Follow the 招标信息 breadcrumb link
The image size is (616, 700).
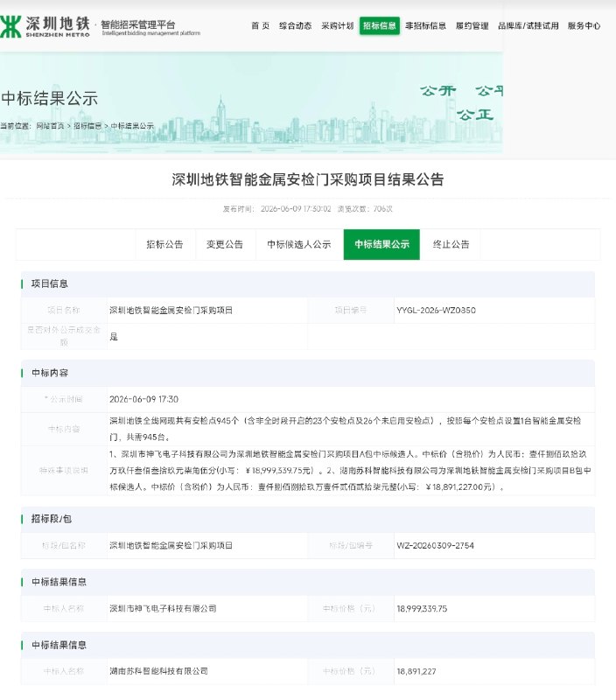87,126
